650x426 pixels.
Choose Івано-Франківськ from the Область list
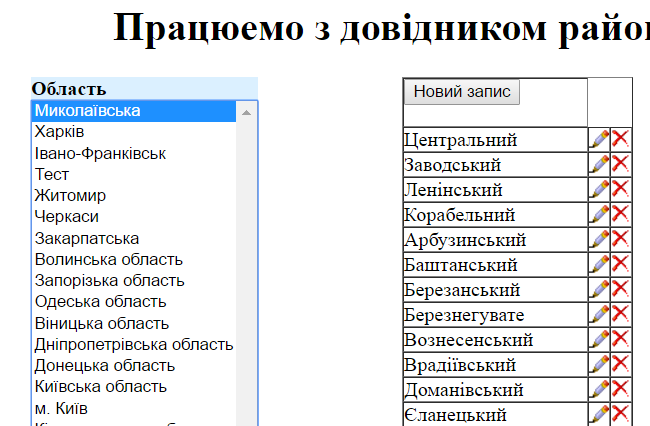coord(100,153)
